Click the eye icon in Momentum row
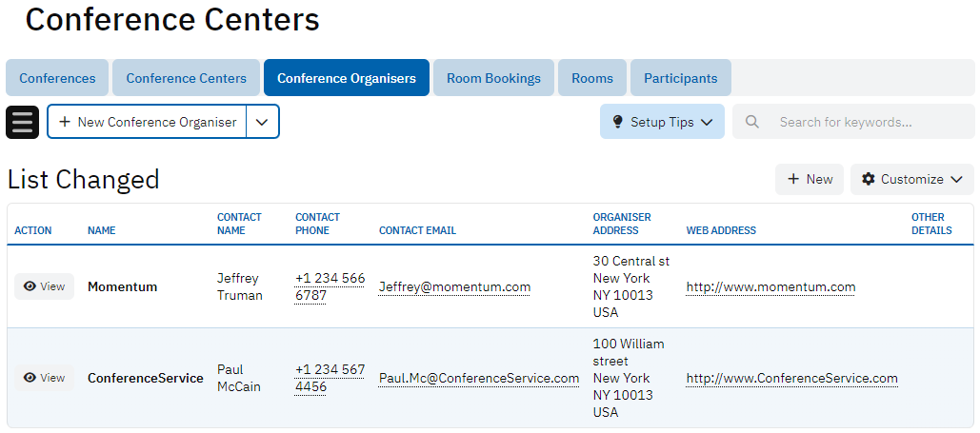Viewport: 980px width, 433px height. [30, 286]
